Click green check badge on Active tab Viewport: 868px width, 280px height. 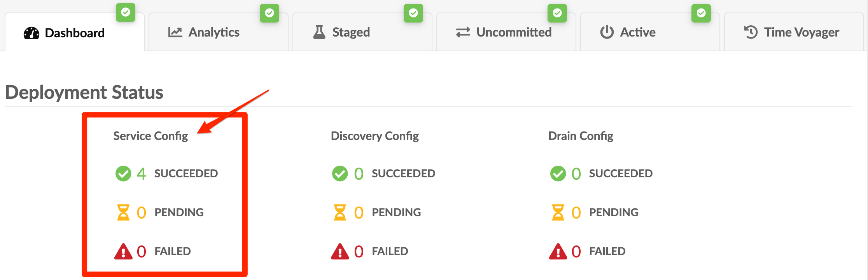point(701,13)
